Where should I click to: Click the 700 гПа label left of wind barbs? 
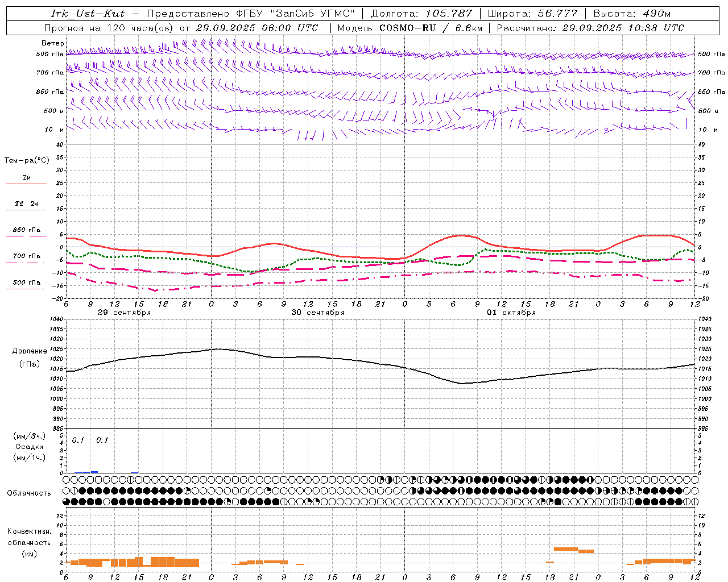(x=50, y=73)
